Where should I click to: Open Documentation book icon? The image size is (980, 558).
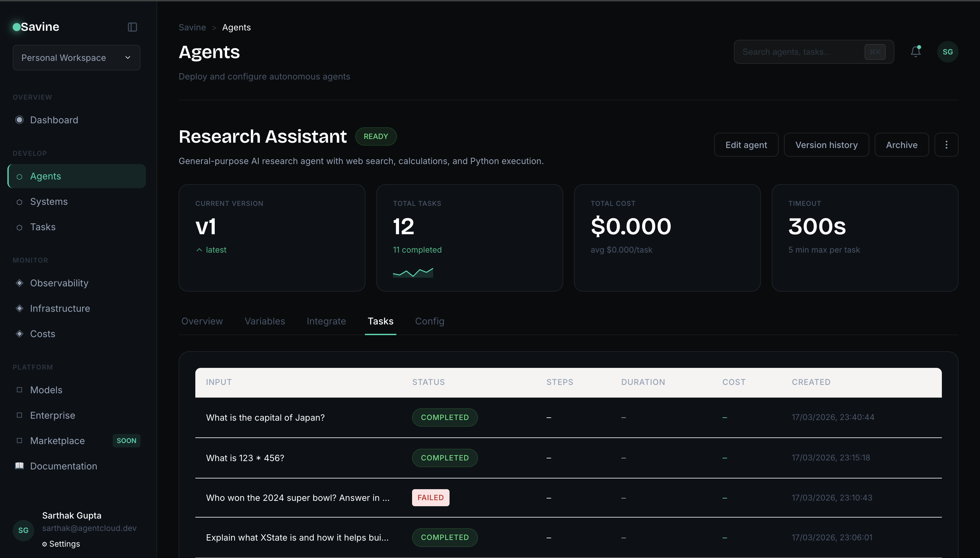(19, 466)
